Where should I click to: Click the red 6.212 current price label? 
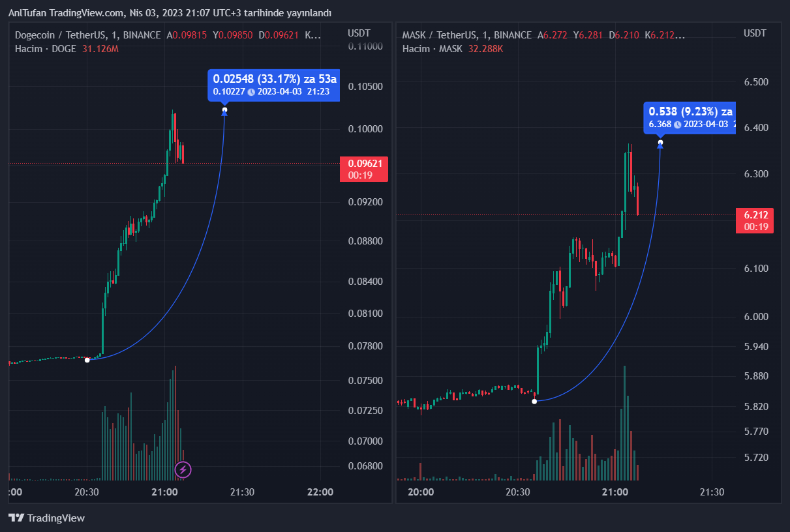(755, 215)
